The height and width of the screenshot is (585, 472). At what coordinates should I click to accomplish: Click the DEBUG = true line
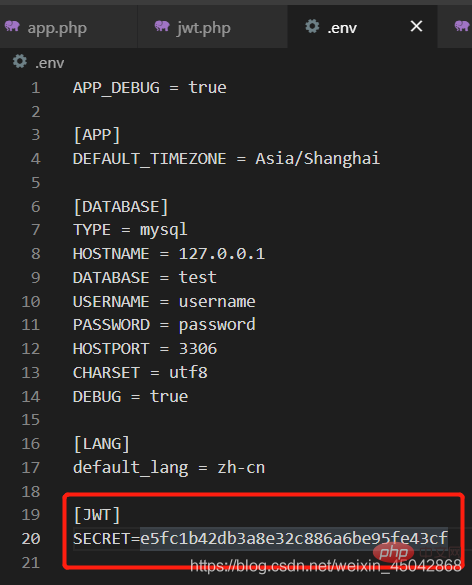(x=130, y=396)
